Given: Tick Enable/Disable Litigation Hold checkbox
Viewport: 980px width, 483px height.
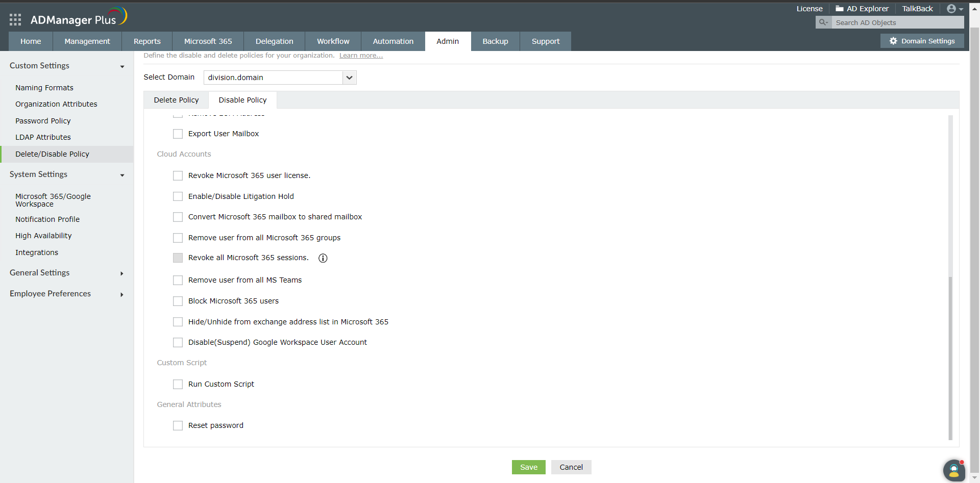Looking at the screenshot, I should click(x=178, y=196).
